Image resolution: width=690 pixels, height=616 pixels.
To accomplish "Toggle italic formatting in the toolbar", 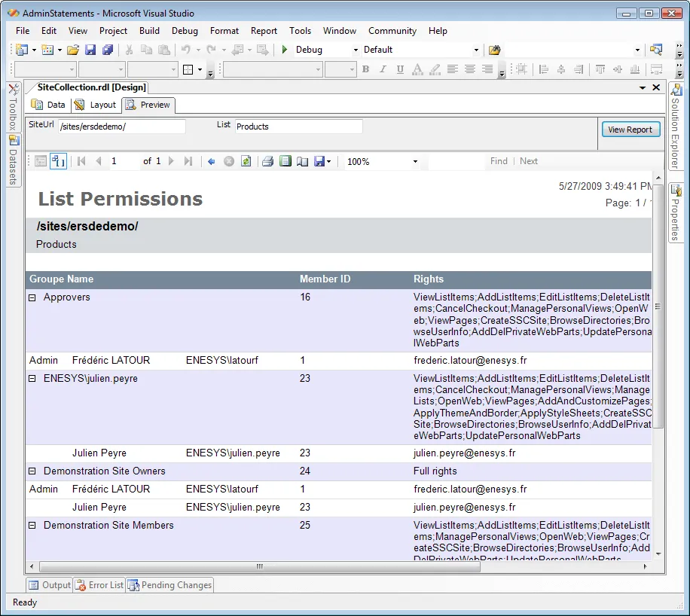I will click(382, 69).
